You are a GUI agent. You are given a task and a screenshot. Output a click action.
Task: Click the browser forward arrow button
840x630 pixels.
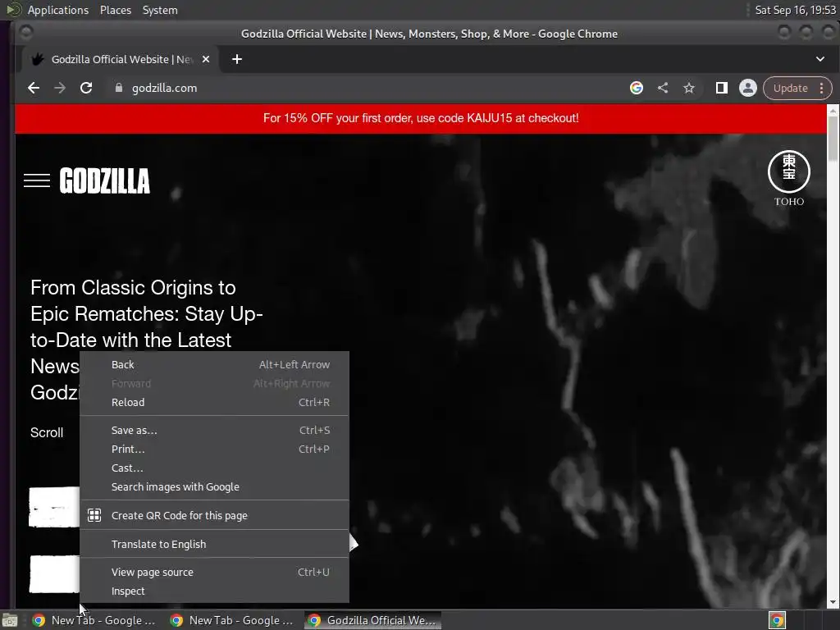point(59,88)
